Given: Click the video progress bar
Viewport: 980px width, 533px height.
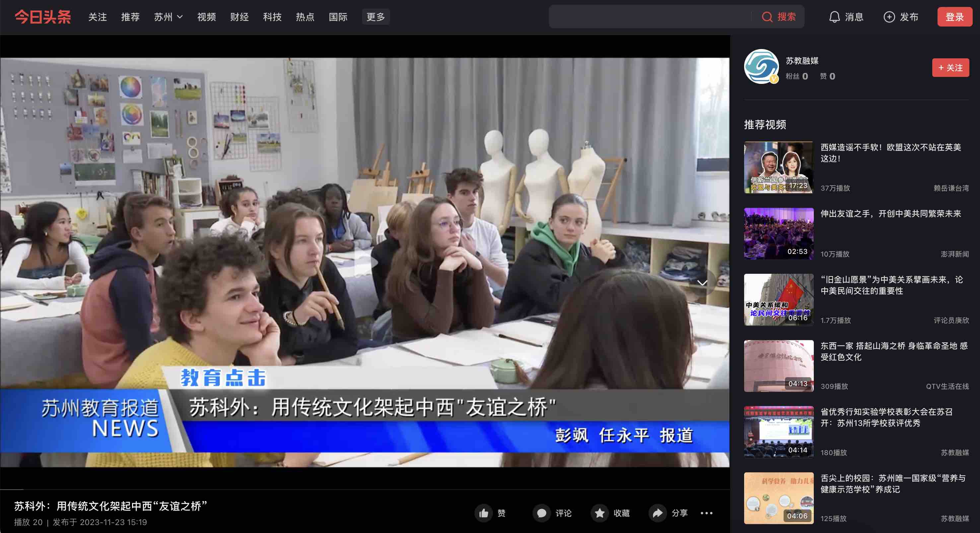Looking at the screenshot, I should click(x=365, y=489).
